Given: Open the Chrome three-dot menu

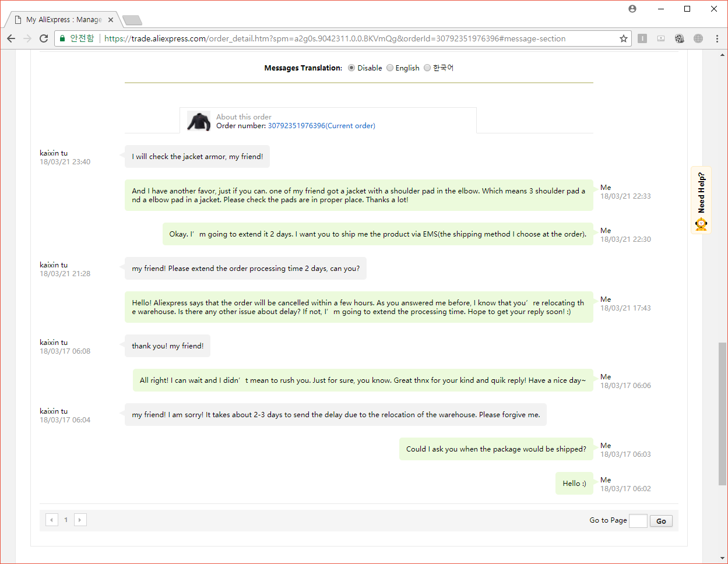Looking at the screenshot, I should 717,38.
